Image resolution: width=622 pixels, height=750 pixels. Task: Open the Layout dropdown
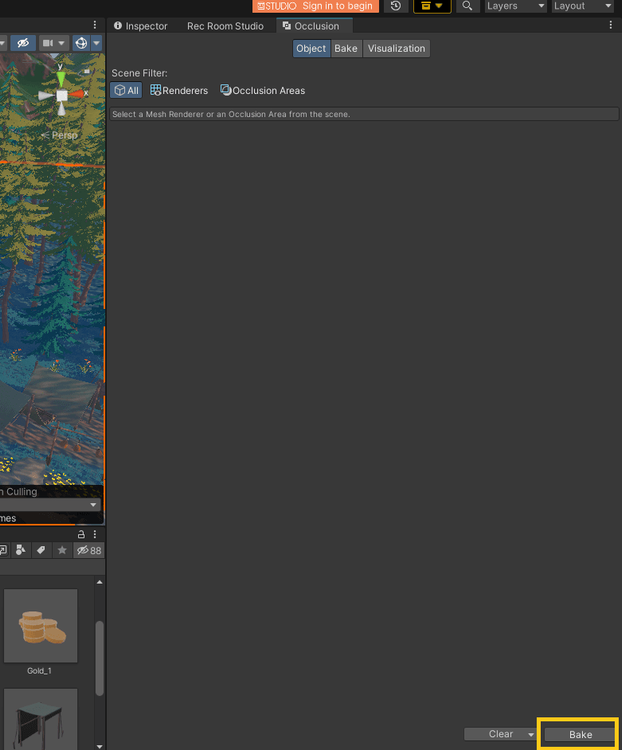click(x=582, y=6)
